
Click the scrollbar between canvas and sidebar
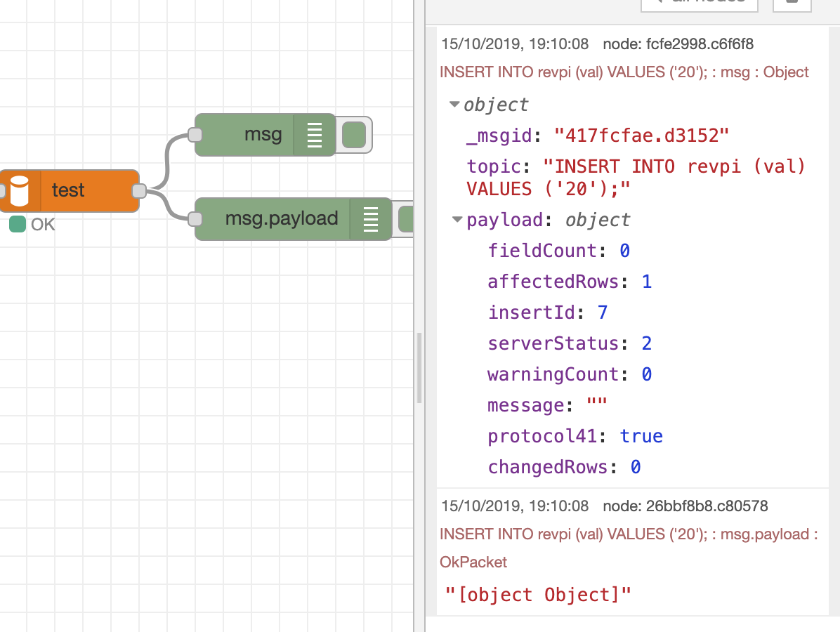tap(419, 365)
